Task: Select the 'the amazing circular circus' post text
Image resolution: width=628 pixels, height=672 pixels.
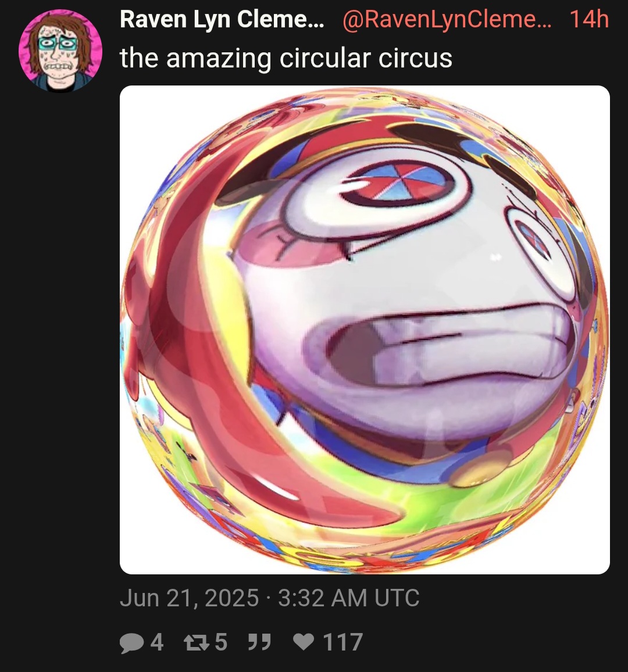Action: pos(286,58)
